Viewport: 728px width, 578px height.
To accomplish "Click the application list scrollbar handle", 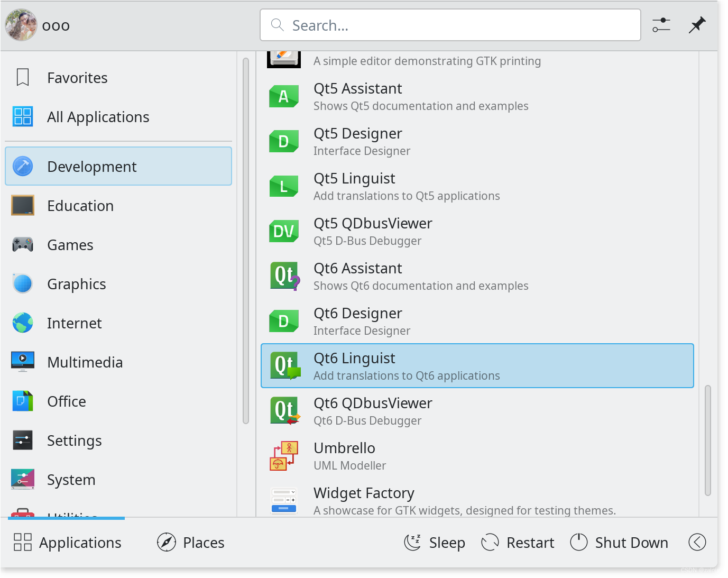I will 708,441.
